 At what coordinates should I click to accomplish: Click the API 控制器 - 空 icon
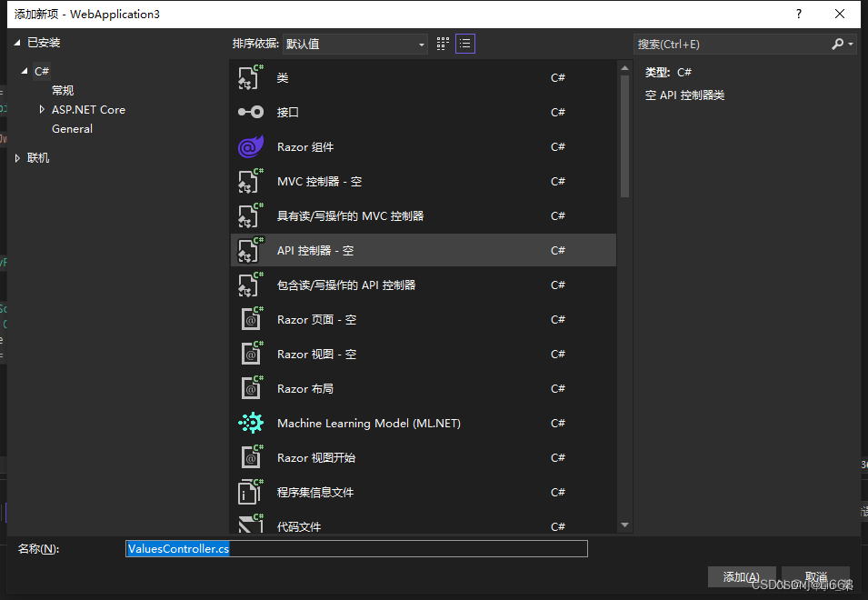(250, 250)
